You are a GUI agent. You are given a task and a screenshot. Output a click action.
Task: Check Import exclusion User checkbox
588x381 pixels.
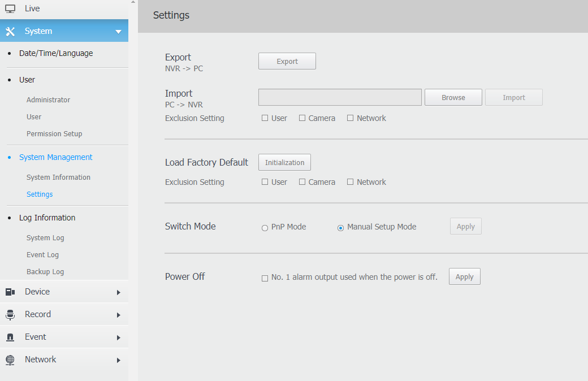(265, 118)
